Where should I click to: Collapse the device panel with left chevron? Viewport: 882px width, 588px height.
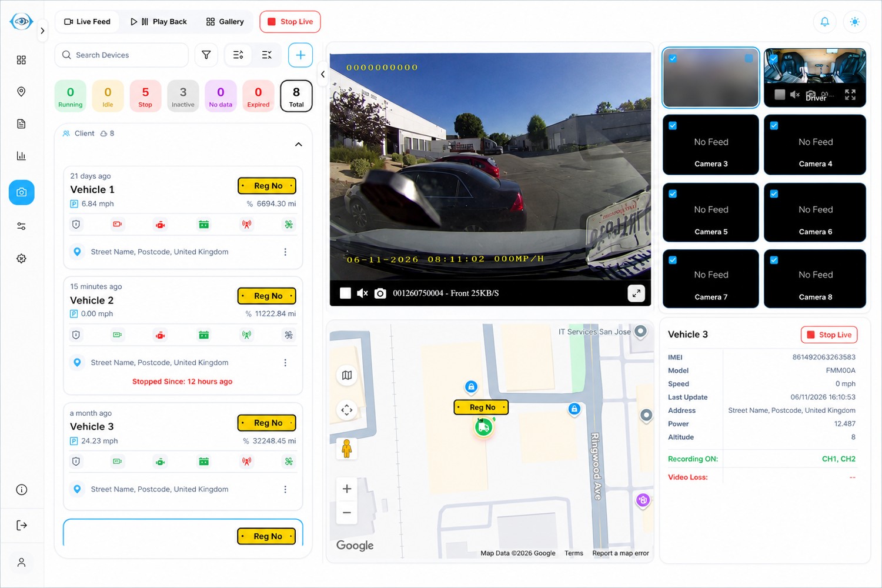(323, 75)
